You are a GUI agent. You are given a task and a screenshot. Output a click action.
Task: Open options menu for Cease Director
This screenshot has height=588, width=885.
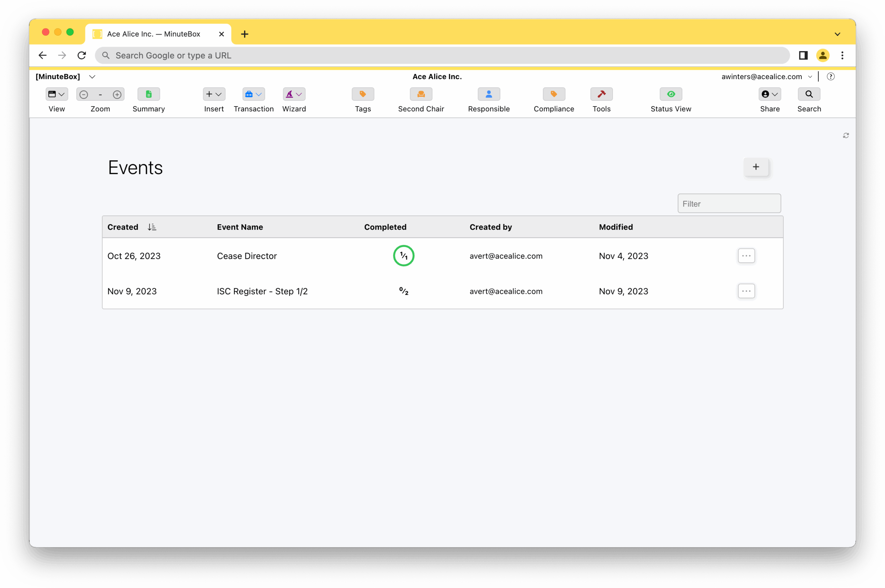[x=746, y=256]
